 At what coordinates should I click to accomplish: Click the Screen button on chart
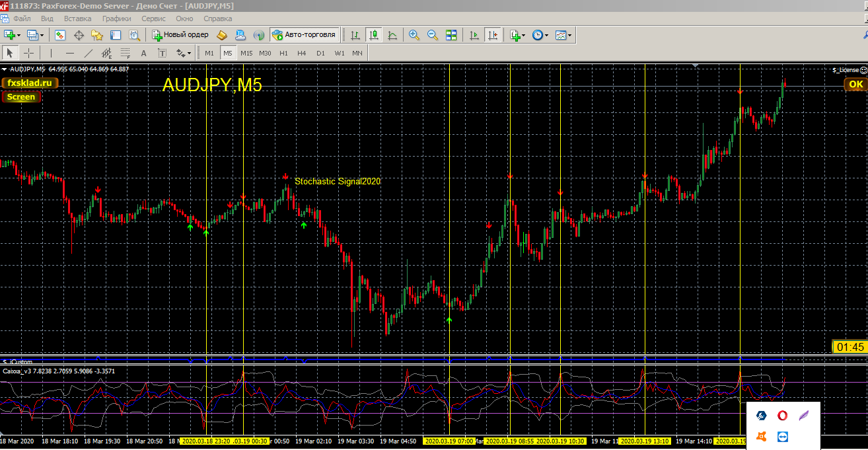[x=21, y=97]
